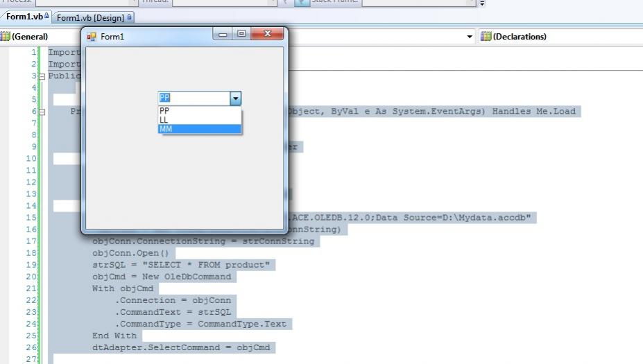The image size is (643, 364).
Task: Click the .CommandText = strSQL line
Action: point(173,313)
